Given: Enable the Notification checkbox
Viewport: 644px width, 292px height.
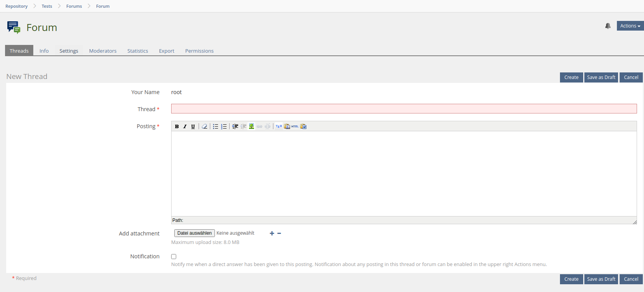Looking at the screenshot, I should pyautogui.click(x=174, y=257).
